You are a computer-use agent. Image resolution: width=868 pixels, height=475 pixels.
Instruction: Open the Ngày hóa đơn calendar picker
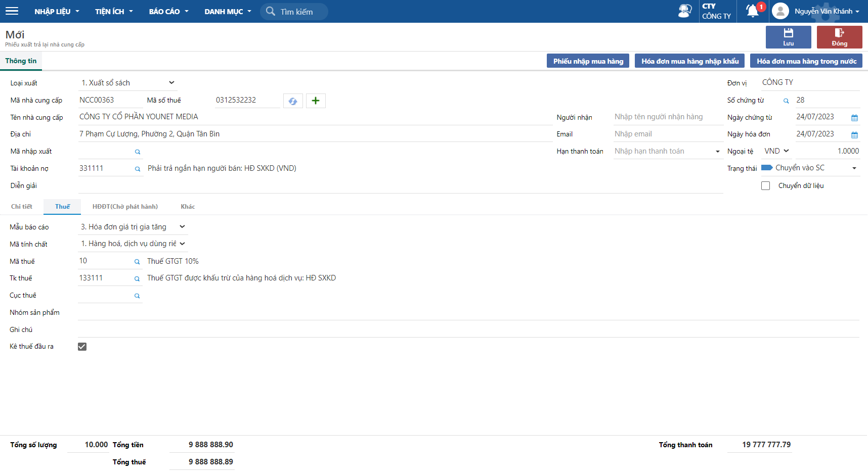pyautogui.click(x=854, y=135)
